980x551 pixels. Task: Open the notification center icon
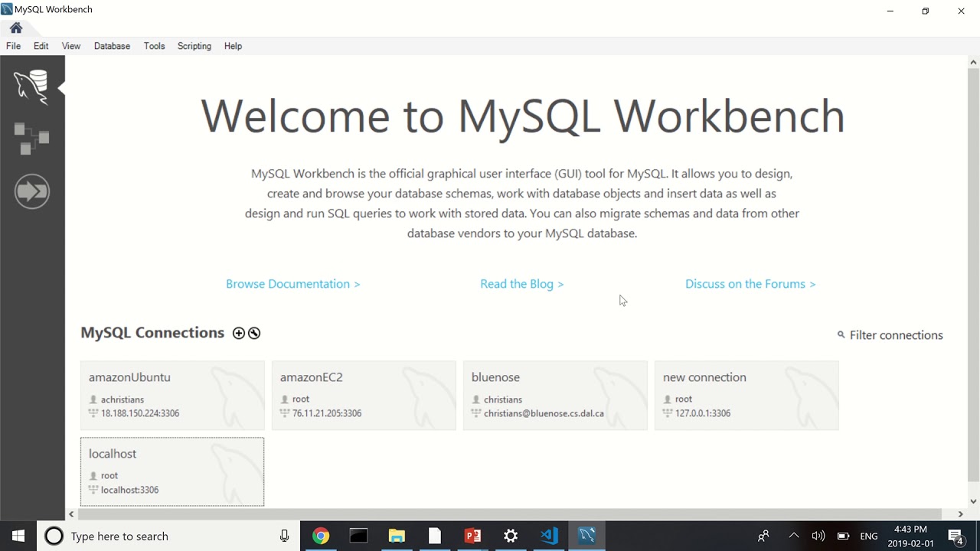(x=955, y=536)
